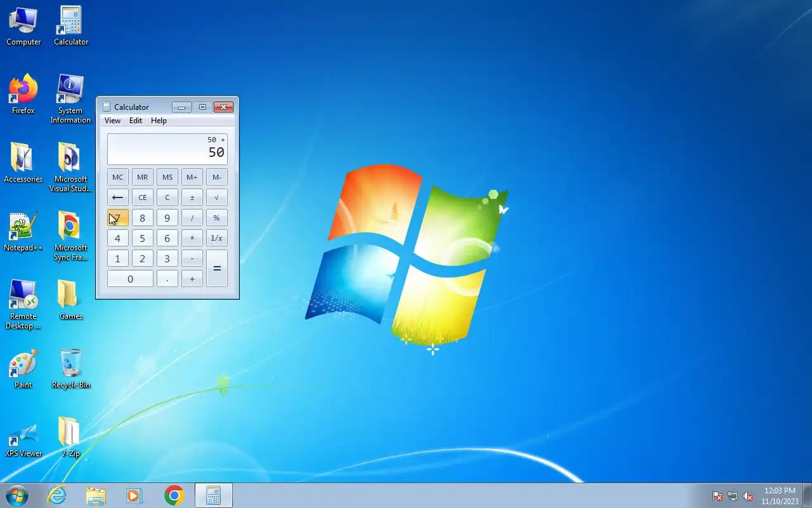Click the 1/x reciprocal button
The width and height of the screenshot is (812, 508).
tap(216, 238)
